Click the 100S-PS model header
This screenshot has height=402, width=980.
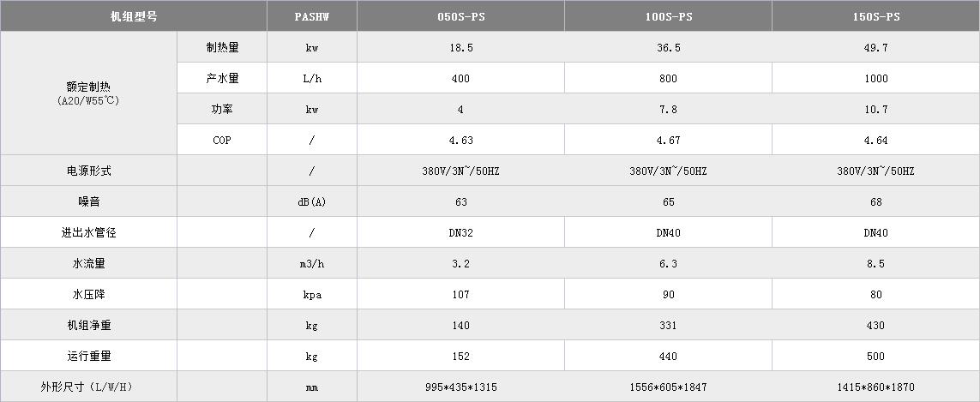click(x=668, y=16)
